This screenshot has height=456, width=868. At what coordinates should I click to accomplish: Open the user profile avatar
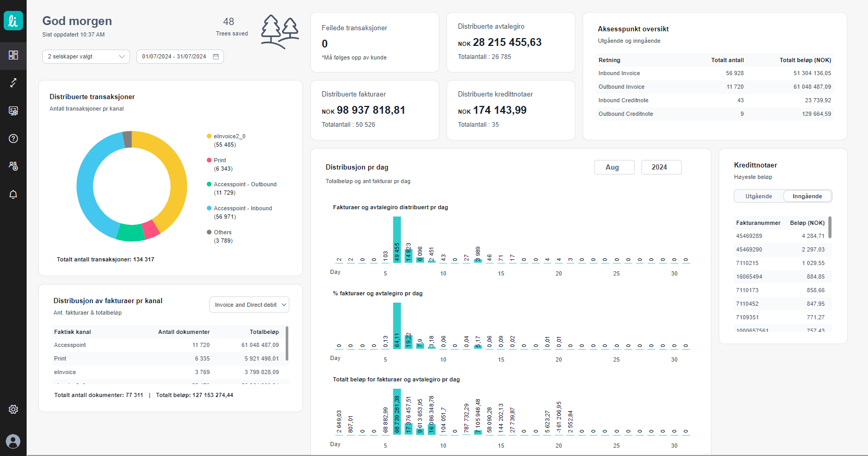pos(13,441)
